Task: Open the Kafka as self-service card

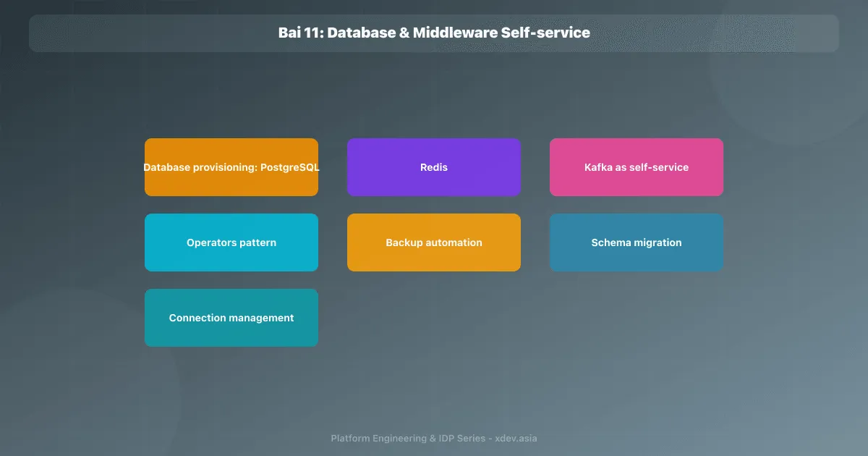Action: (x=637, y=167)
